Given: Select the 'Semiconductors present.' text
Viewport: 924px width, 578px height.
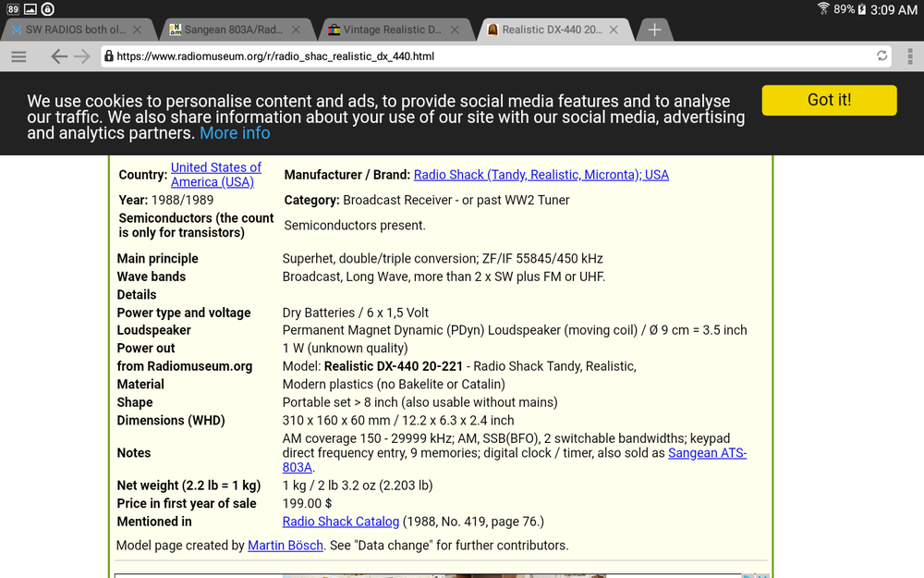Looking at the screenshot, I should pyautogui.click(x=355, y=226).
